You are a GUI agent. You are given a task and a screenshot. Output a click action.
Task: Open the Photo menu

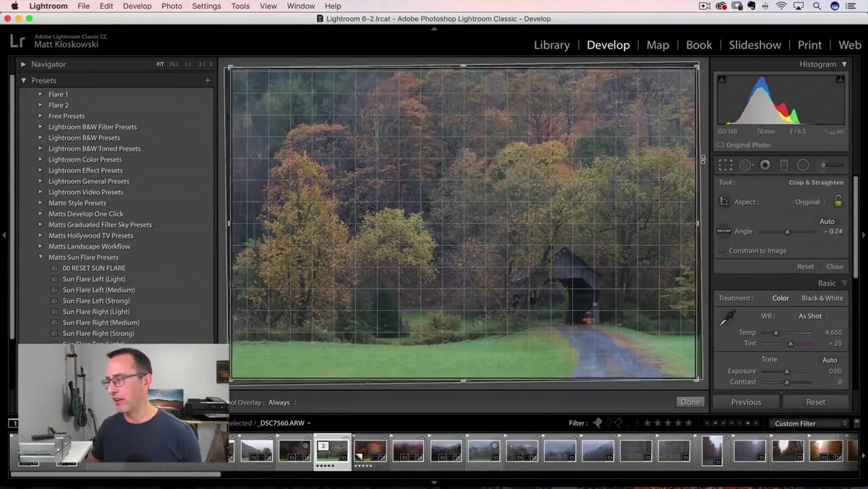[172, 6]
